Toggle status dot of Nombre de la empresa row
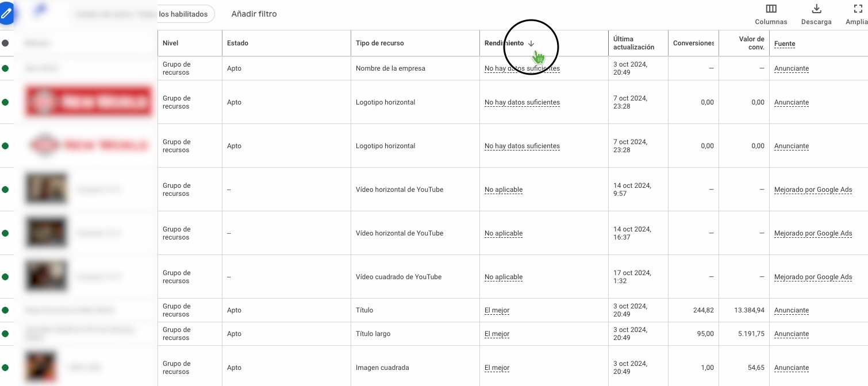This screenshot has height=386, width=868. click(5, 68)
